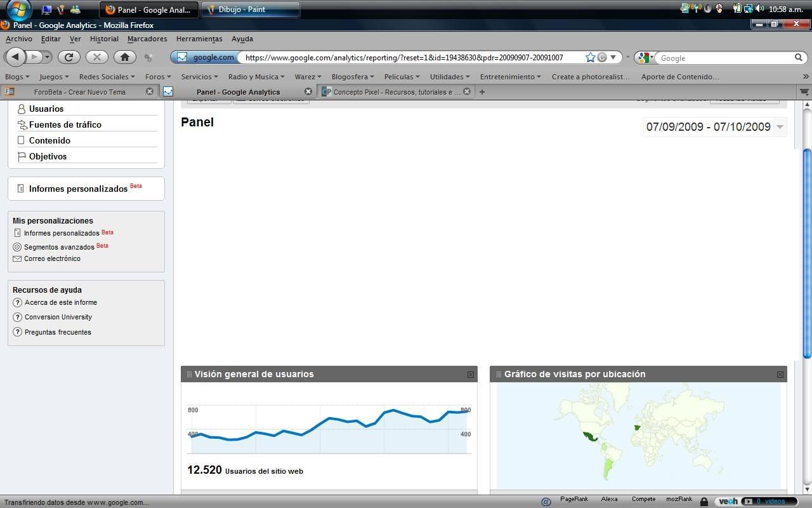Open the date range 07/09/2009 - 07/10/2009 dropdown
This screenshot has width=812, height=508.
pyautogui.click(x=780, y=127)
